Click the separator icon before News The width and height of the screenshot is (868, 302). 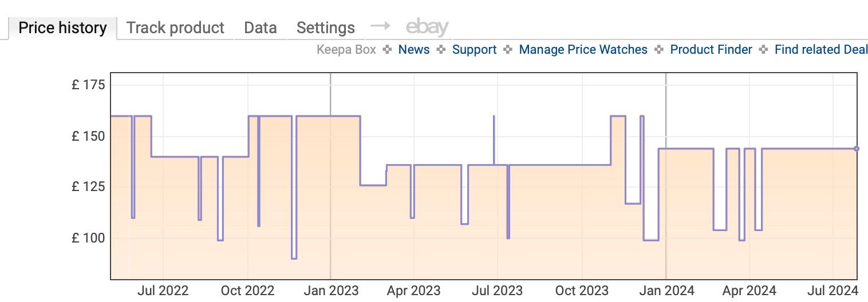coord(388,50)
